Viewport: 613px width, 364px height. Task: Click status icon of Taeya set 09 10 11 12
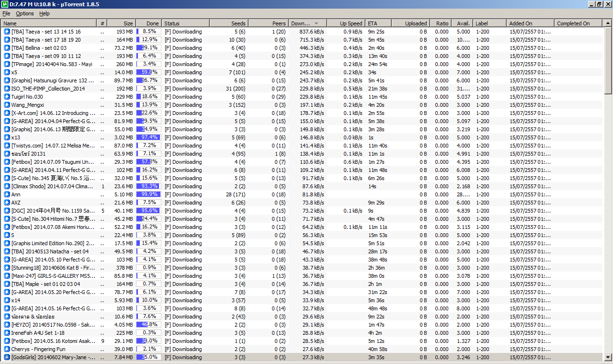pyautogui.click(x=7, y=56)
